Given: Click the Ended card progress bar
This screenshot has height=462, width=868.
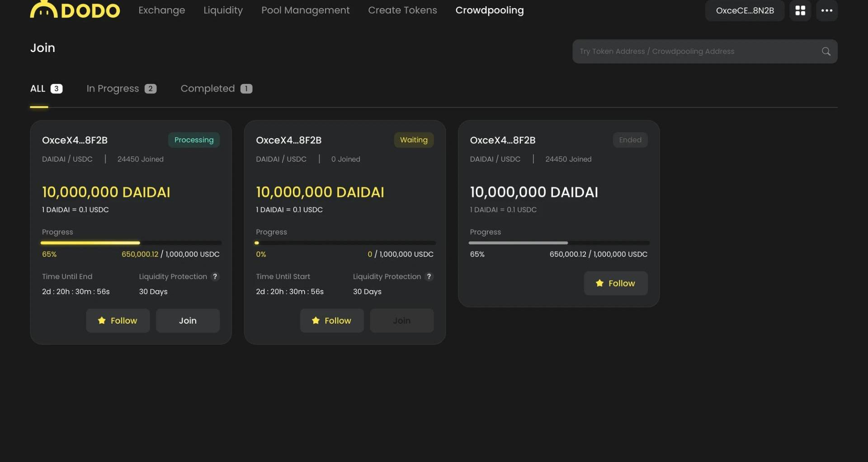Looking at the screenshot, I should [x=559, y=243].
